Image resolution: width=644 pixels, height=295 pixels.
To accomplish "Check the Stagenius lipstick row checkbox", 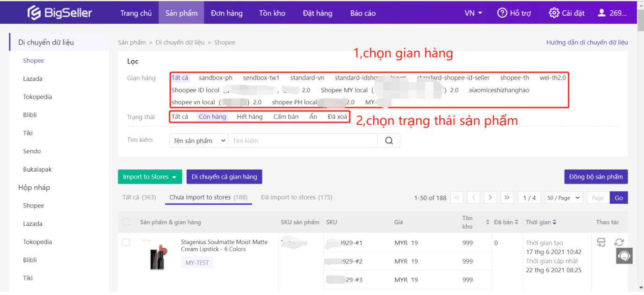I will pyautogui.click(x=126, y=243).
